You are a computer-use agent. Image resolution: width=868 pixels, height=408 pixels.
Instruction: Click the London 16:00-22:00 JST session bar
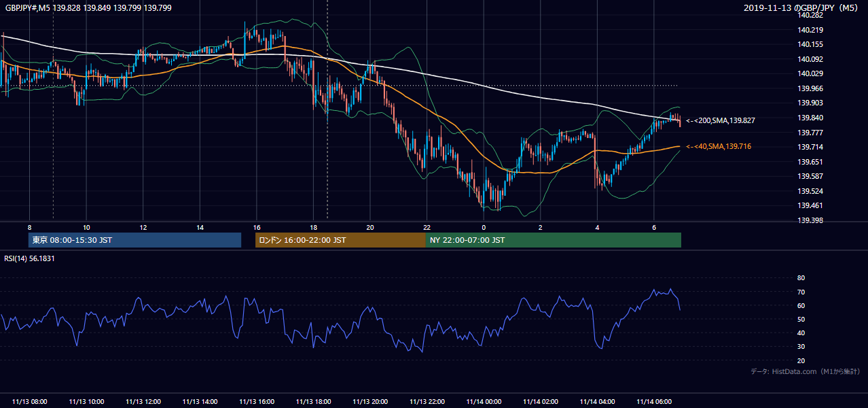tap(340, 240)
